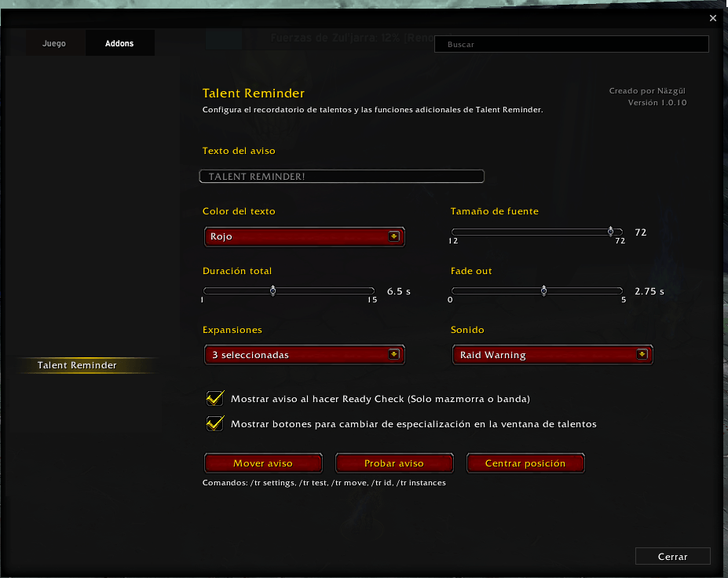Focus the Buscar search field
This screenshot has width=728, height=578.
tap(572, 44)
